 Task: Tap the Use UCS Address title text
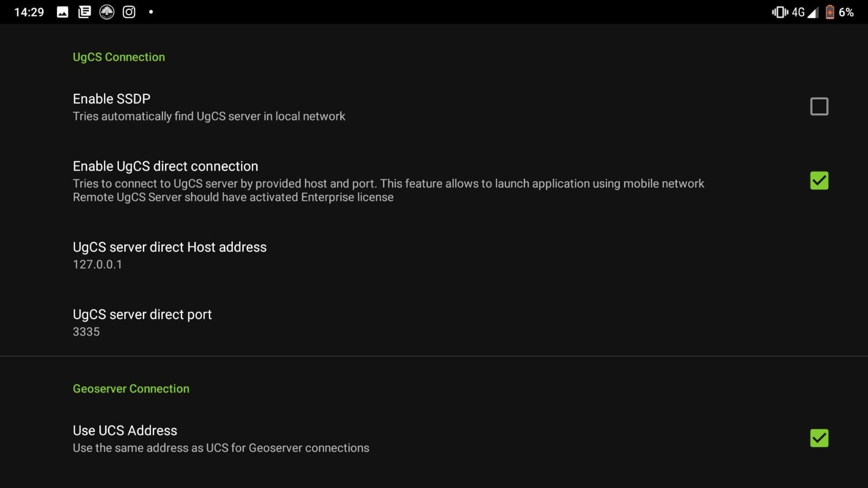pyautogui.click(x=125, y=430)
